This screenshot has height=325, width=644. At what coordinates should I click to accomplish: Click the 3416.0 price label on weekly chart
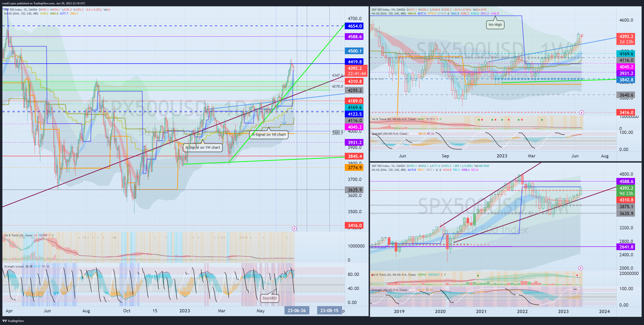pos(626,112)
